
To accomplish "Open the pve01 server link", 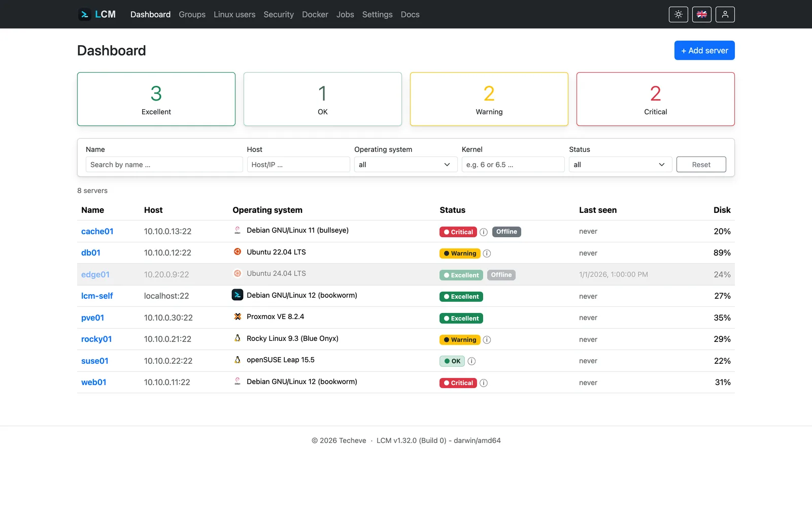I will coord(93,317).
